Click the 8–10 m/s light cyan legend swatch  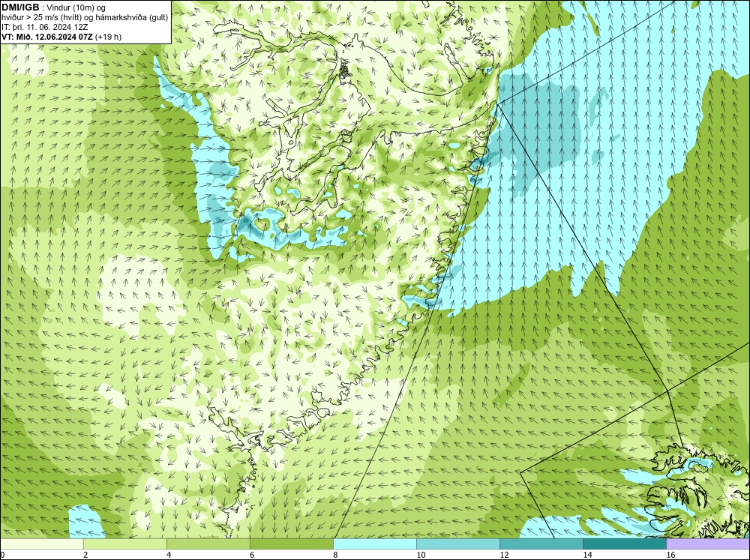coord(374,544)
